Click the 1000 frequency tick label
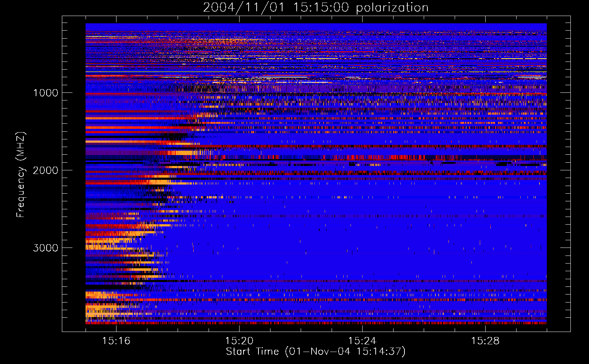Screen dimensions: 589x364 coord(46,93)
